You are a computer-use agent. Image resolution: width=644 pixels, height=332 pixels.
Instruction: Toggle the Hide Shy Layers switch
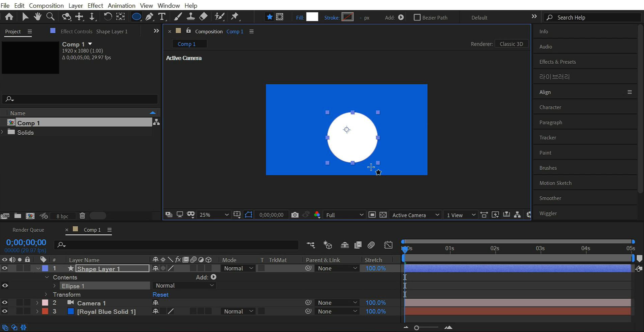[x=345, y=245]
